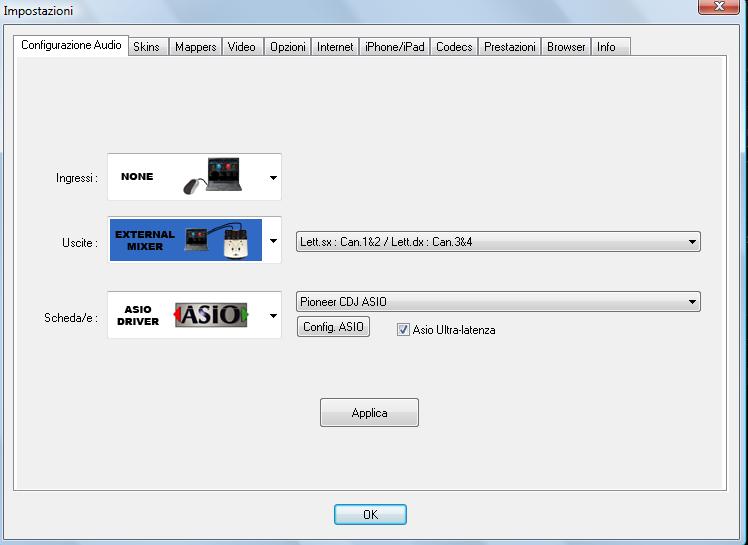Click the Uscite label
748x545 pixels.
[80, 243]
